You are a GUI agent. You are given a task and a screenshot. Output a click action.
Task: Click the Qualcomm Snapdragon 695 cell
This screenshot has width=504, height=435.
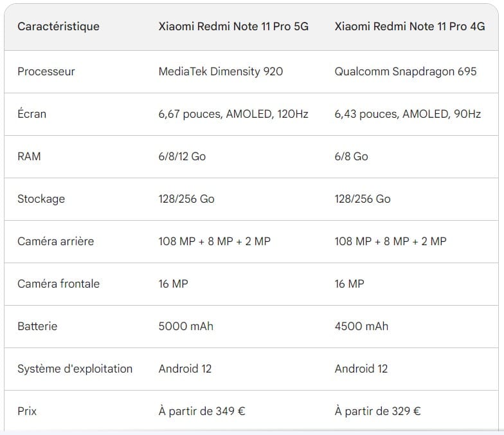coord(406,71)
